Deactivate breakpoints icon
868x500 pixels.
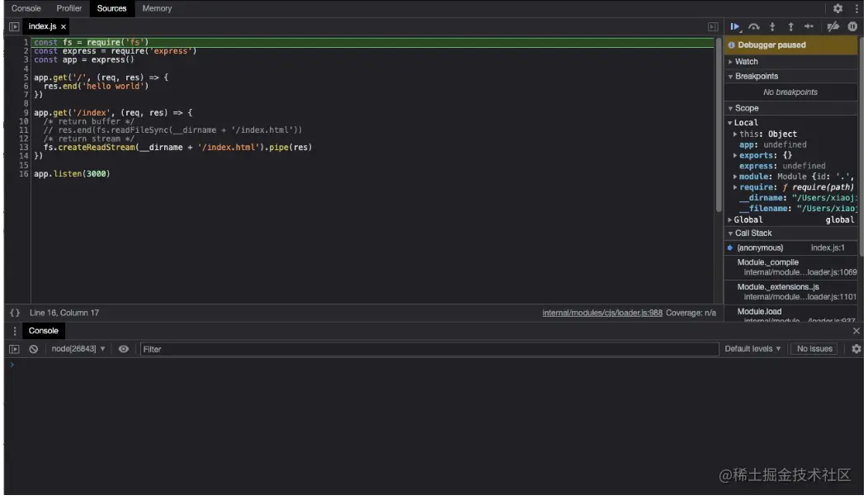[x=833, y=26]
